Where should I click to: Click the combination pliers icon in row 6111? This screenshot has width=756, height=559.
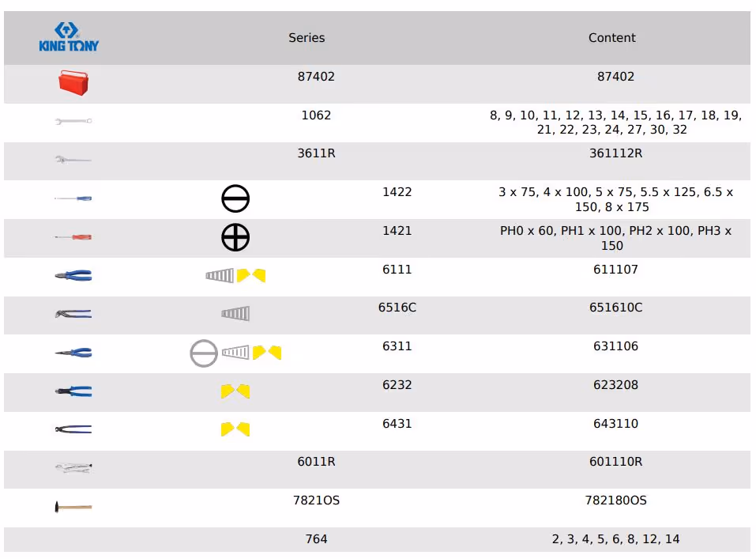(73, 275)
